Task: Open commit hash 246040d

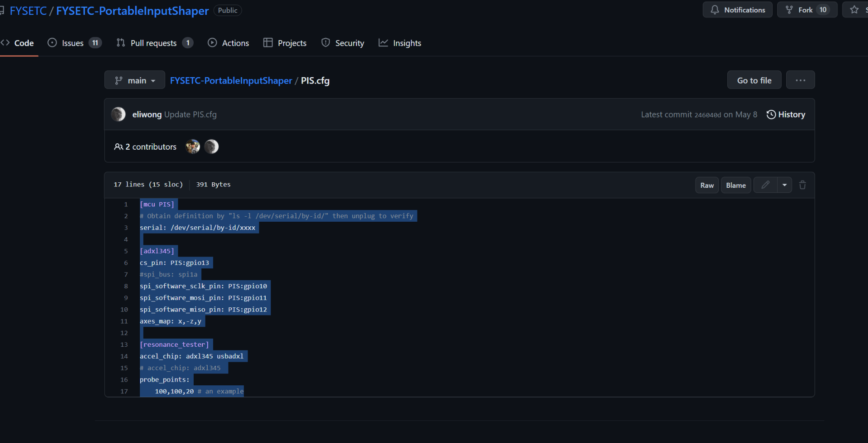Action: [x=708, y=115]
